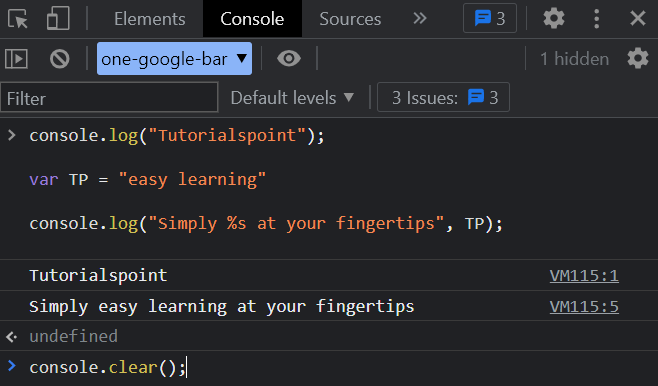
Task: Click the 3 Issues button beside filter
Action: 443,97
